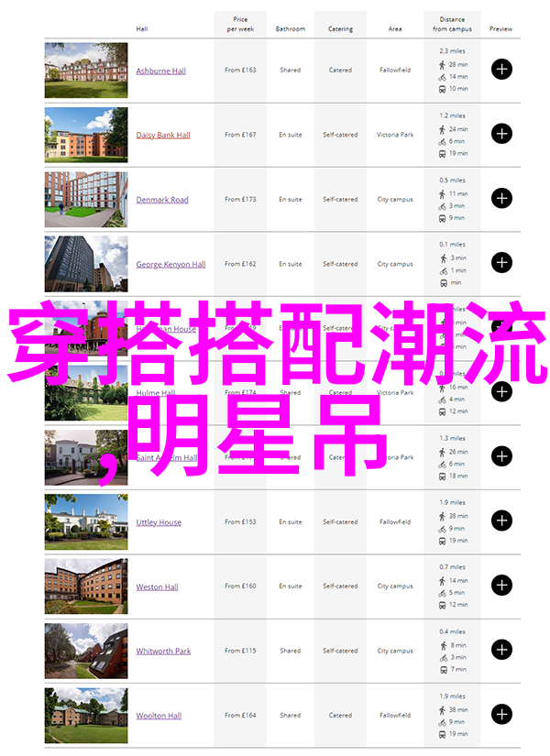Click the Ashburne Hall building thumbnail
This screenshot has width=550, height=756.
coord(86,70)
